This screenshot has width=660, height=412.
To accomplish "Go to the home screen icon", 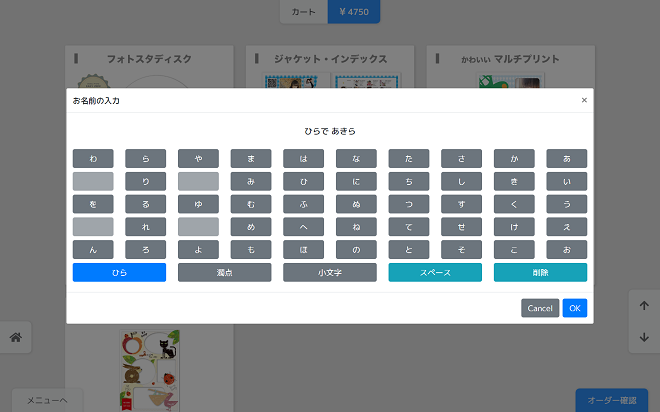I will tap(16, 337).
